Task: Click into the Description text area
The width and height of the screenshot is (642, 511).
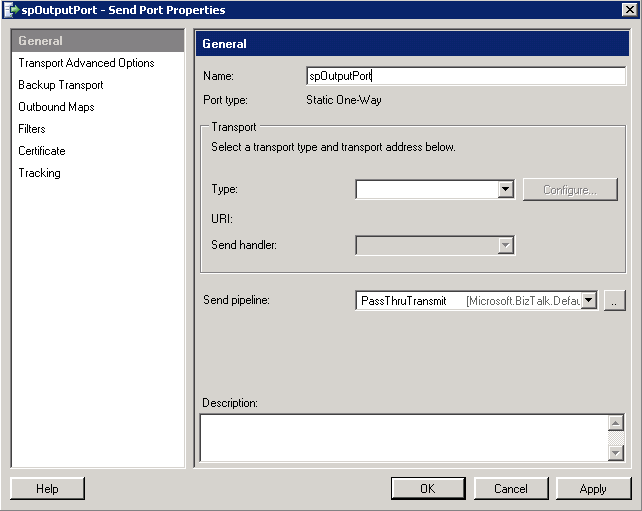Action: point(404,438)
